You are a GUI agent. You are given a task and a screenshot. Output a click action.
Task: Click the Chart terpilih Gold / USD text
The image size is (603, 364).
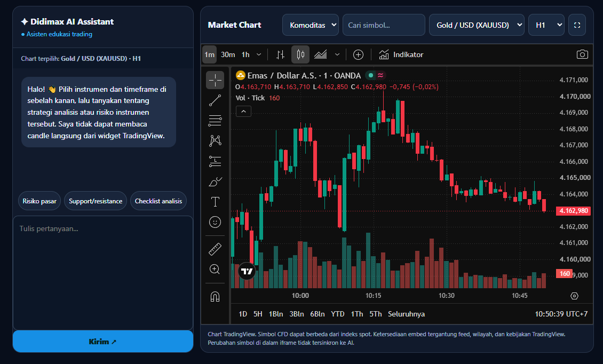click(81, 59)
